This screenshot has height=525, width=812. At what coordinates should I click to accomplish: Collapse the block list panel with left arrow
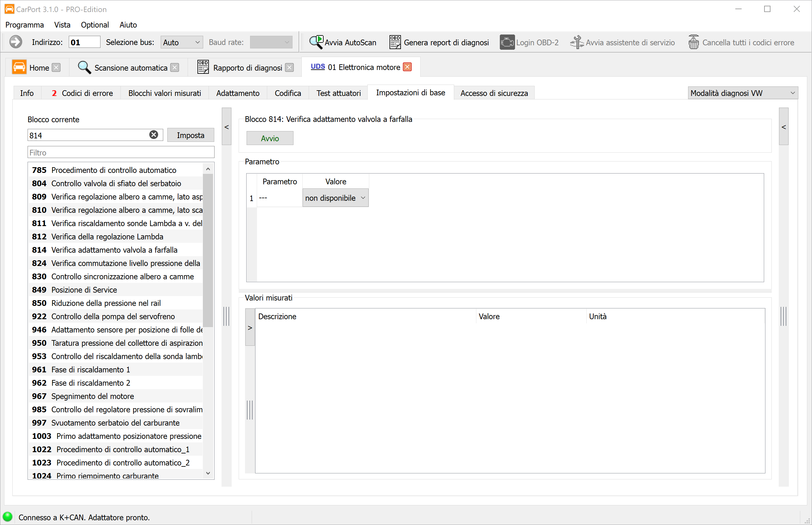(227, 127)
